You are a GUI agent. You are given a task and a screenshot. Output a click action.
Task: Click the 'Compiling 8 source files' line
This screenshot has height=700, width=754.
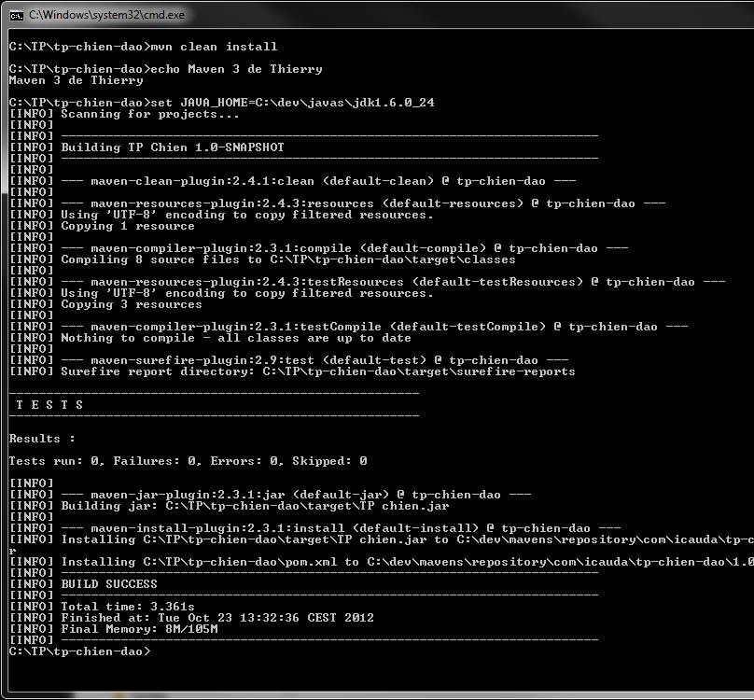pyautogui.click(x=287, y=259)
